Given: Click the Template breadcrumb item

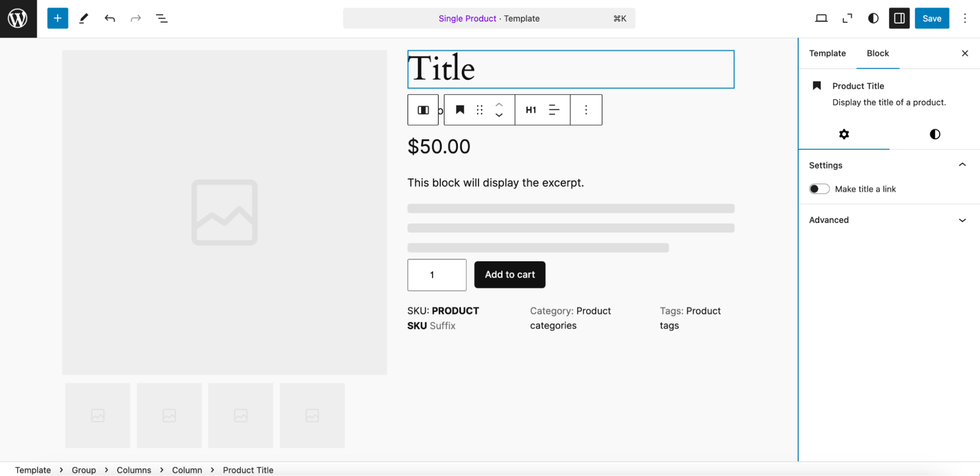Looking at the screenshot, I should click(x=33, y=470).
